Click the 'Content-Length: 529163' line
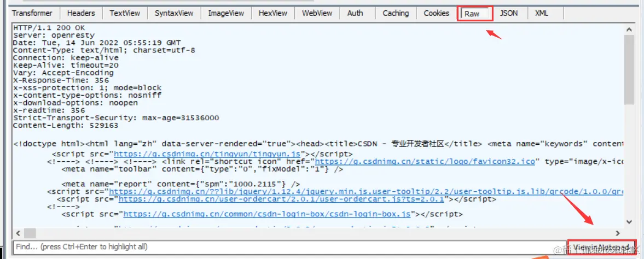The image size is (644, 259). pyautogui.click(x=66, y=125)
